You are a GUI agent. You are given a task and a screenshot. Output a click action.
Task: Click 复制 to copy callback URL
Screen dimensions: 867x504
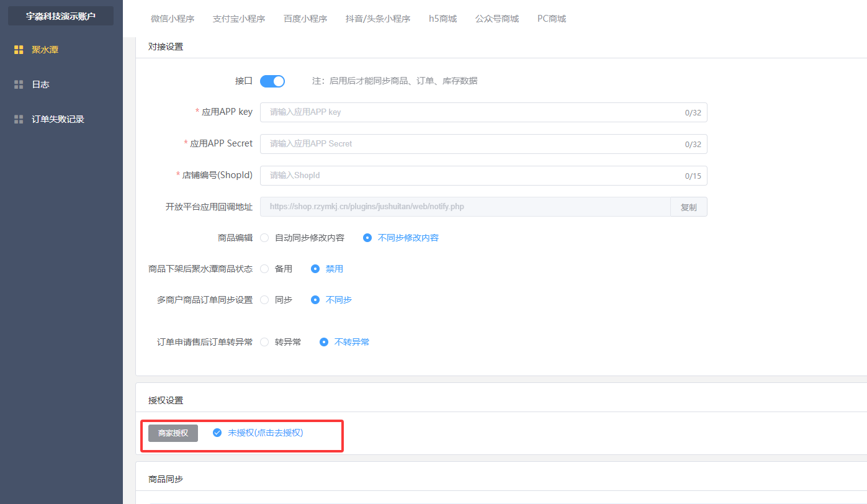pos(689,207)
